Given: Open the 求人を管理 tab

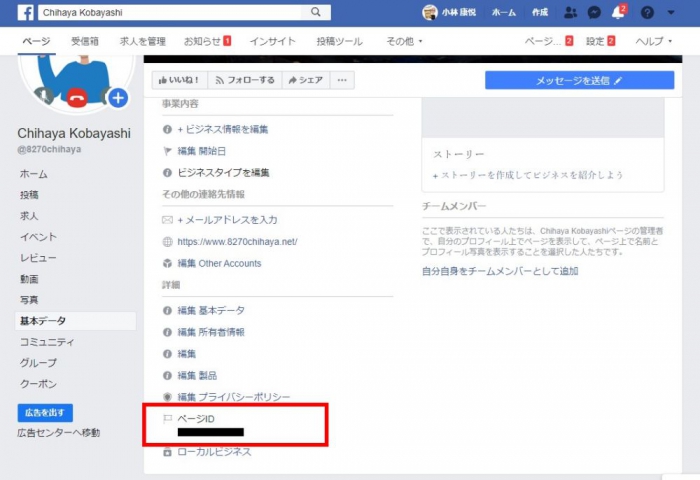Looking at the screenshot, I should [142, 42].
